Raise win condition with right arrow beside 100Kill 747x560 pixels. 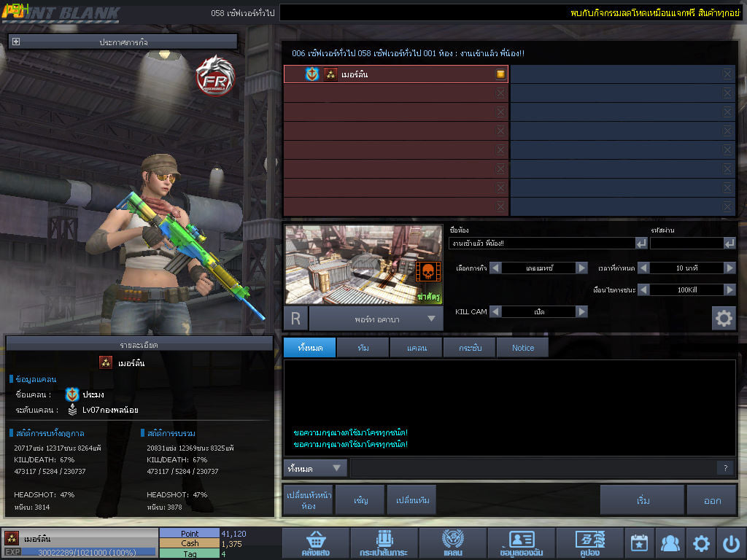click(x=729, y=289)
